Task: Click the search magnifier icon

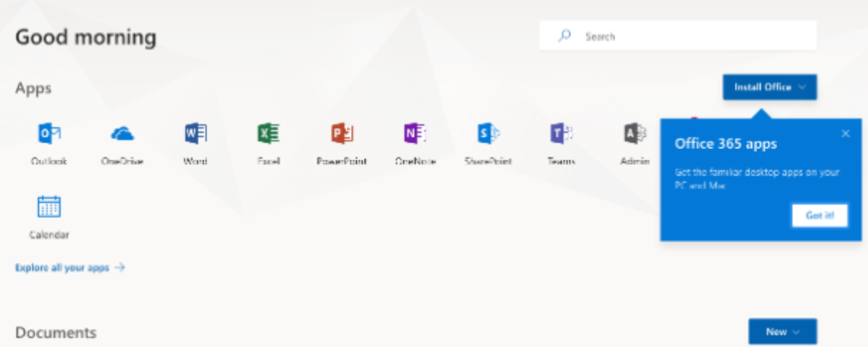Action: pyautogui.click(x=564, y=37)
